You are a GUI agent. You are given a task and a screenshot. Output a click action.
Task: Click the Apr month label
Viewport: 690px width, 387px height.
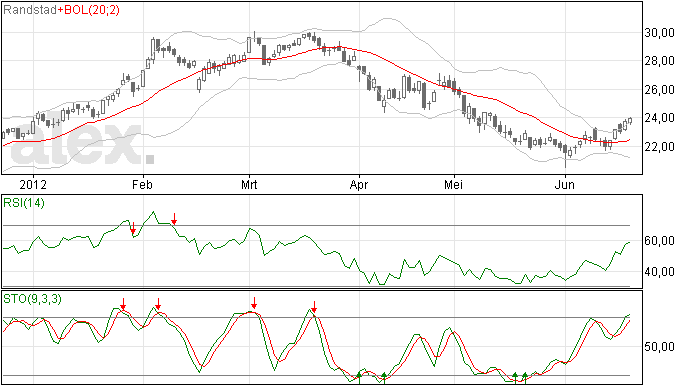click(359, 184)
